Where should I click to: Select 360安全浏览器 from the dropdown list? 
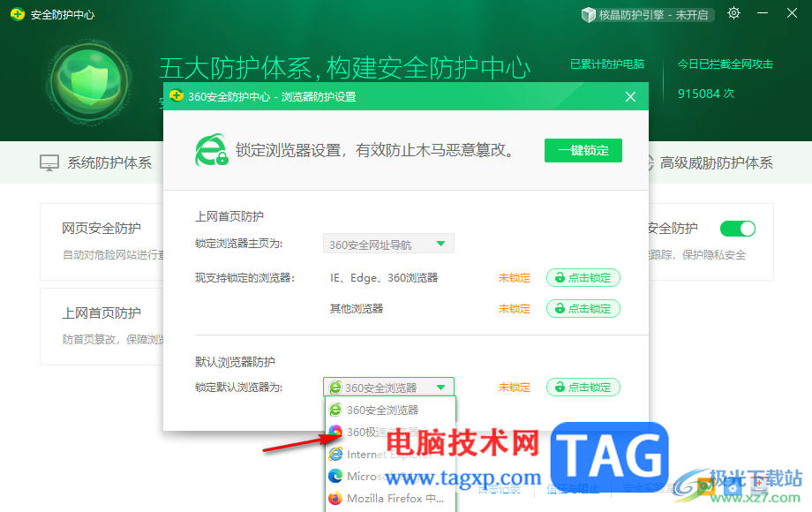pos(390,410)
